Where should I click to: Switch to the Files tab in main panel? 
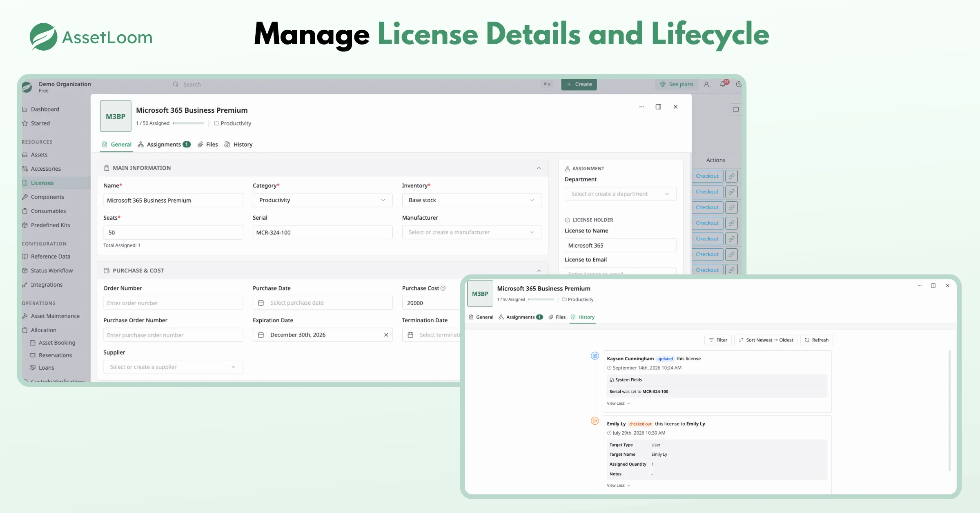tap(208, 144)
